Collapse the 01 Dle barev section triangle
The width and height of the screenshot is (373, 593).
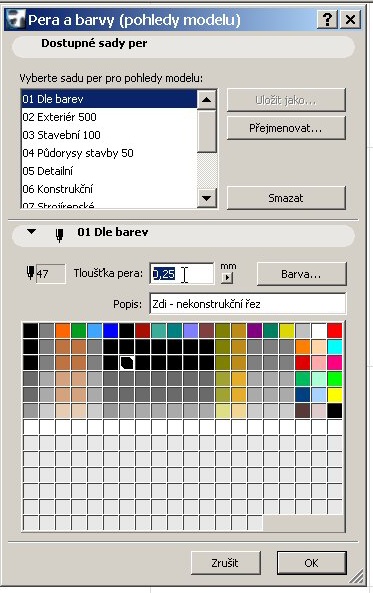pos(31,231)
